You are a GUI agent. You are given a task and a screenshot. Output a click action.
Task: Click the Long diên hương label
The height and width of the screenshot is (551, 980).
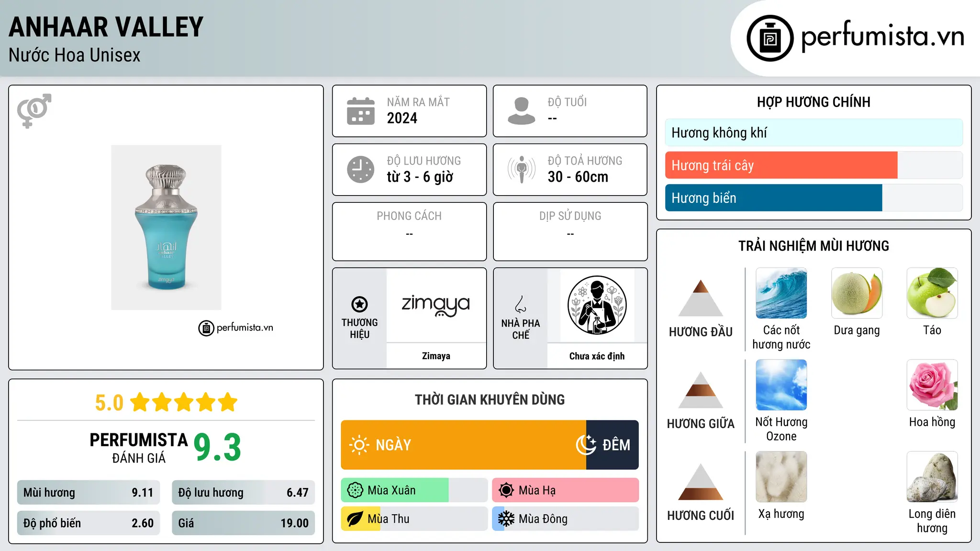(932, 521)
